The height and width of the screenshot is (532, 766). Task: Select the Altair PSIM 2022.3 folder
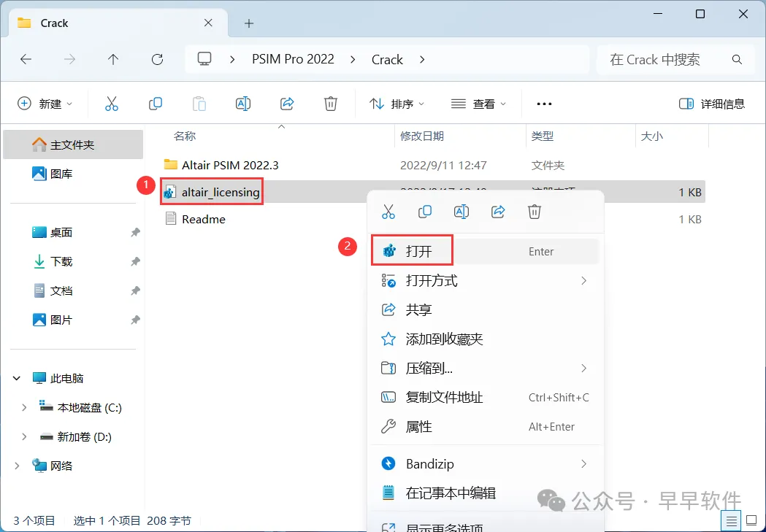tap(229, 165)
